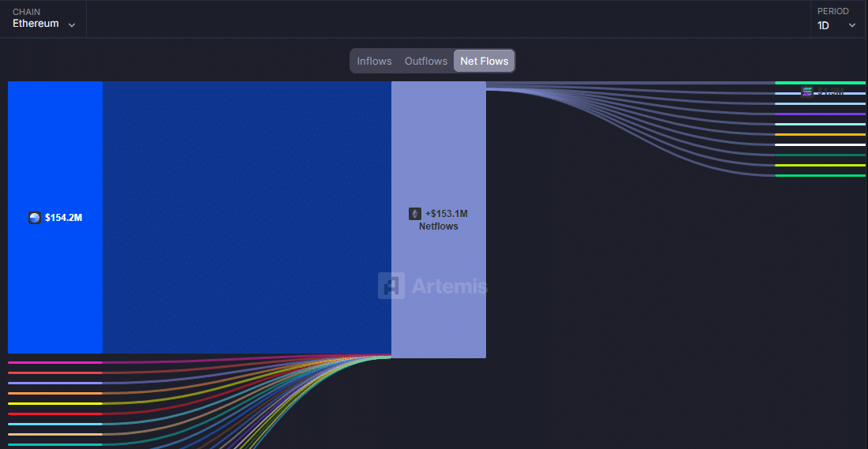The image size is (868, 449).
Task: Click the blue globe chain icon beside $154.2M
Action: point(35,218)
